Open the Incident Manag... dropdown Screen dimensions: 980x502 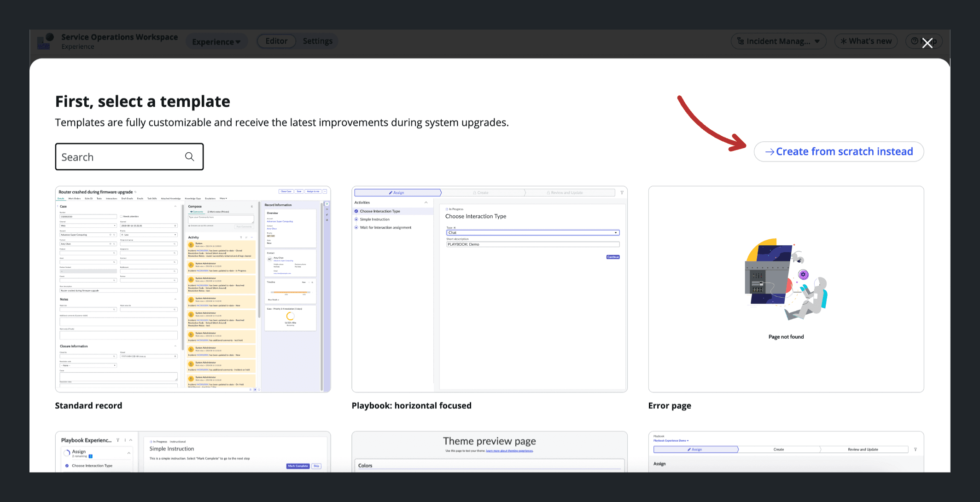point(778,41)
